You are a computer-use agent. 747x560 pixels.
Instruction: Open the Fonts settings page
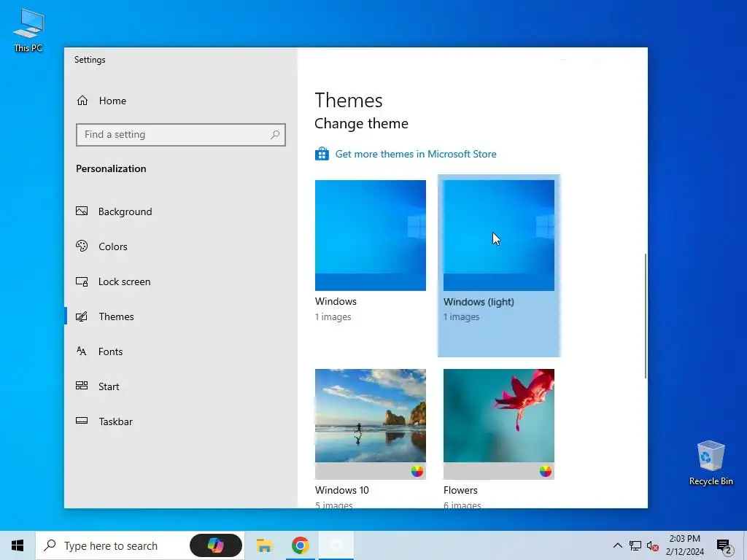181,351
